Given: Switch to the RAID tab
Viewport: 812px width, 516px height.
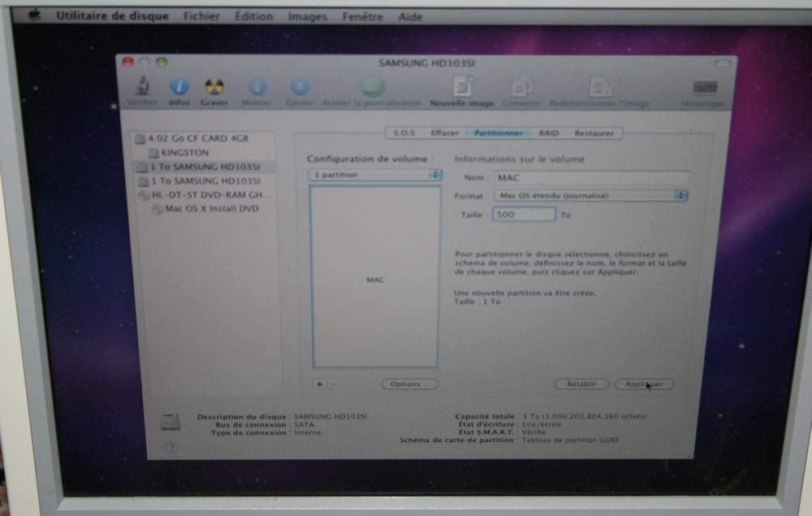Looking at the screenshot, I should pos(548,133).
